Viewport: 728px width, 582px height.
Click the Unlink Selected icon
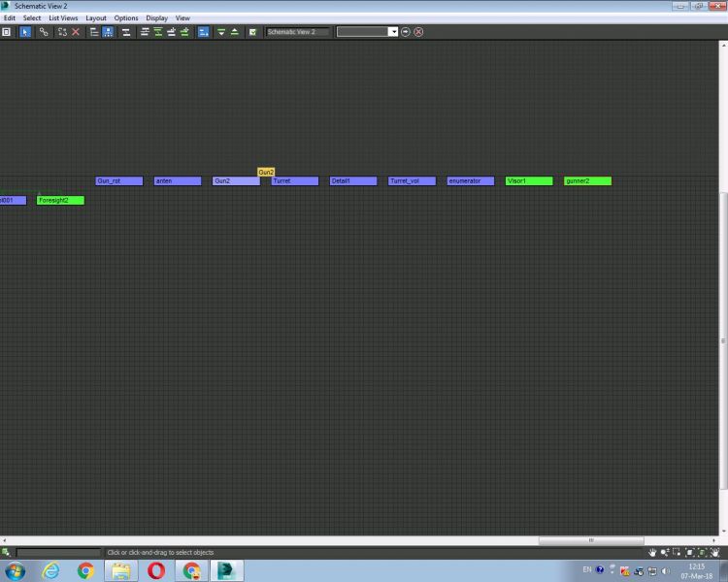62,32
